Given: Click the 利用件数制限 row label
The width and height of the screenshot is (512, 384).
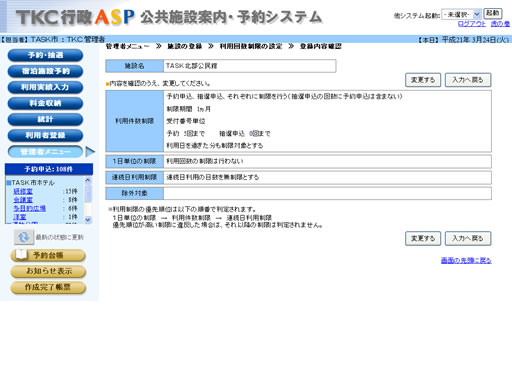Looking at the screenshot, I should pos(135,121).
